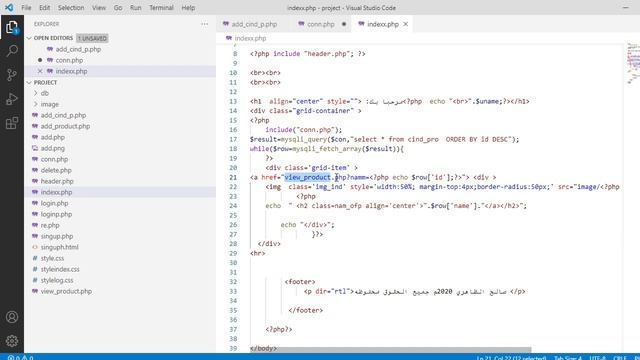
Task: Open singup.php file
Action: 57,236
